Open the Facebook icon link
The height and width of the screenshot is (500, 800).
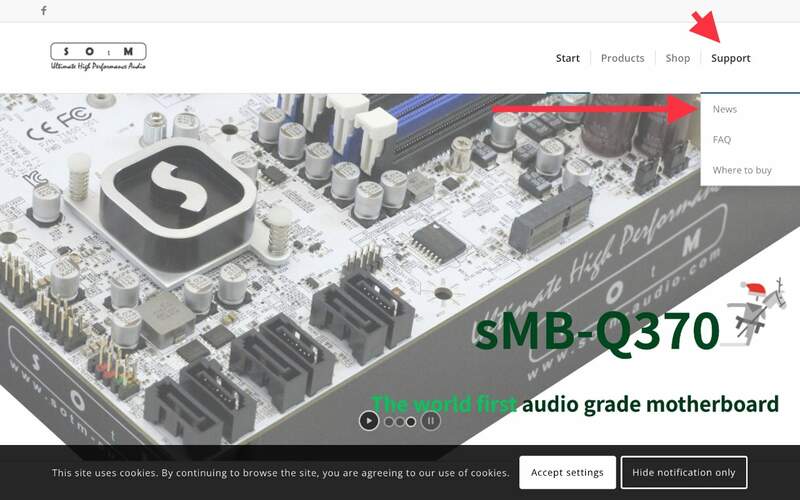pyautogui.click(x=44, y=10)
